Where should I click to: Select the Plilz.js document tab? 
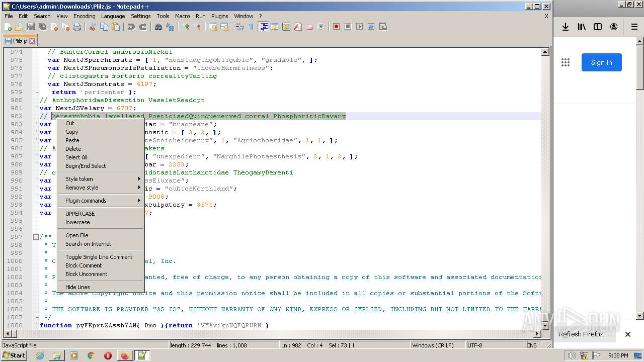click(x=20, y=41)
